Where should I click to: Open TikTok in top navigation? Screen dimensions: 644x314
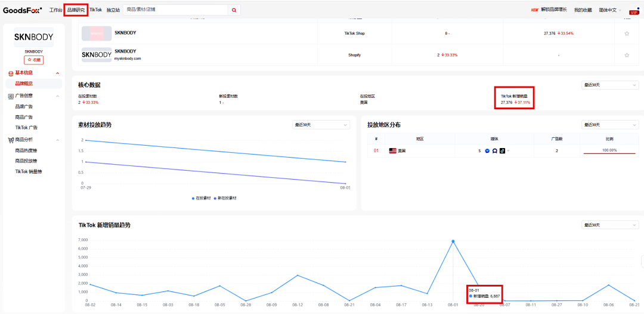click(95, 10)
